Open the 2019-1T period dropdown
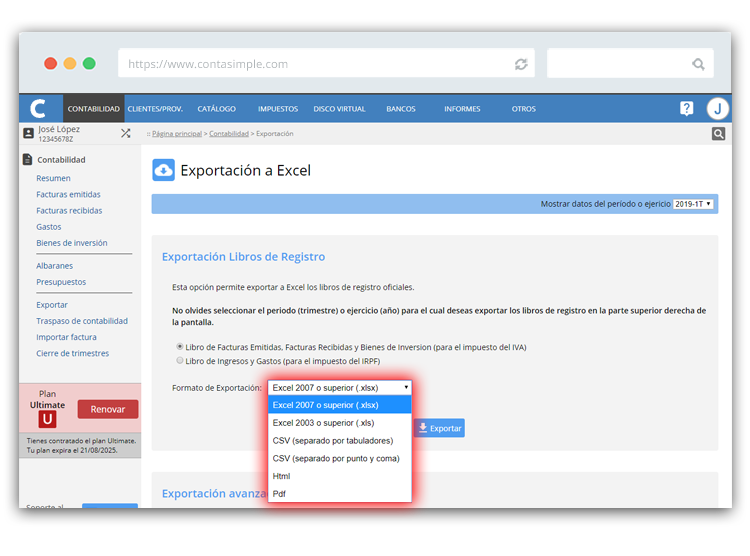750x556 pixels. click(693, 204)
